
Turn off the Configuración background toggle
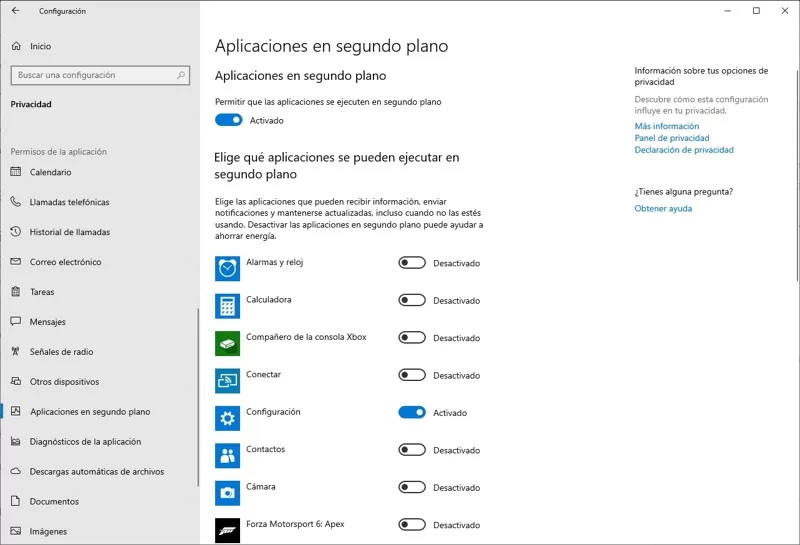pyautogui.click(x=412, y=412)
